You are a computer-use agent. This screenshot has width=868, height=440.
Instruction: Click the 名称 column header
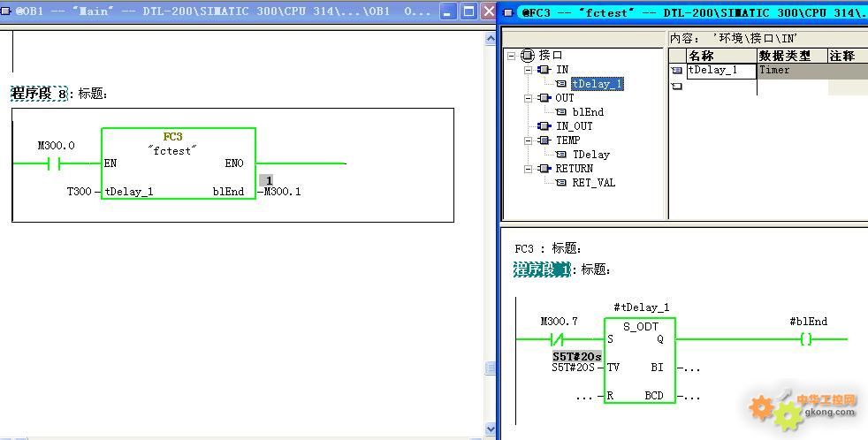[x=701, y=56]
